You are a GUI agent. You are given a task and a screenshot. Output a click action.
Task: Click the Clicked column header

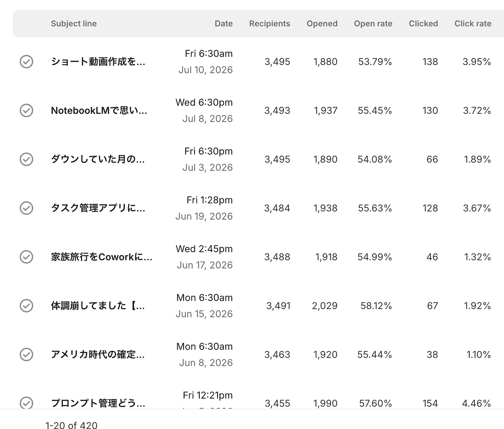[423, 24]
